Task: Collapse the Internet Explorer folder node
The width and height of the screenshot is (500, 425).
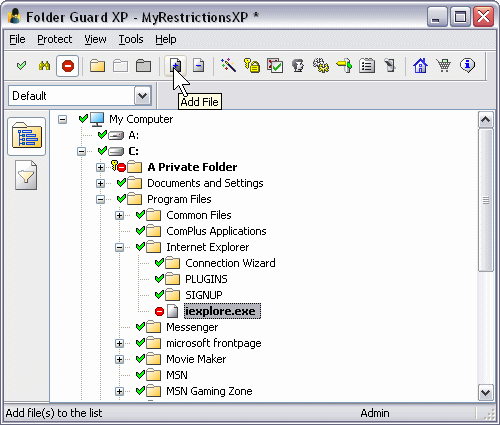Action: click(119, 247)
